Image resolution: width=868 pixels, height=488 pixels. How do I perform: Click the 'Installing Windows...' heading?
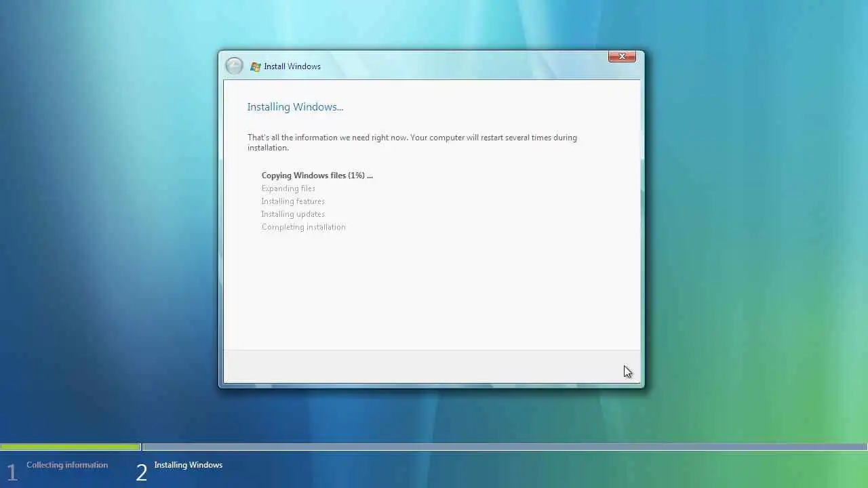[x=295, y=107]
